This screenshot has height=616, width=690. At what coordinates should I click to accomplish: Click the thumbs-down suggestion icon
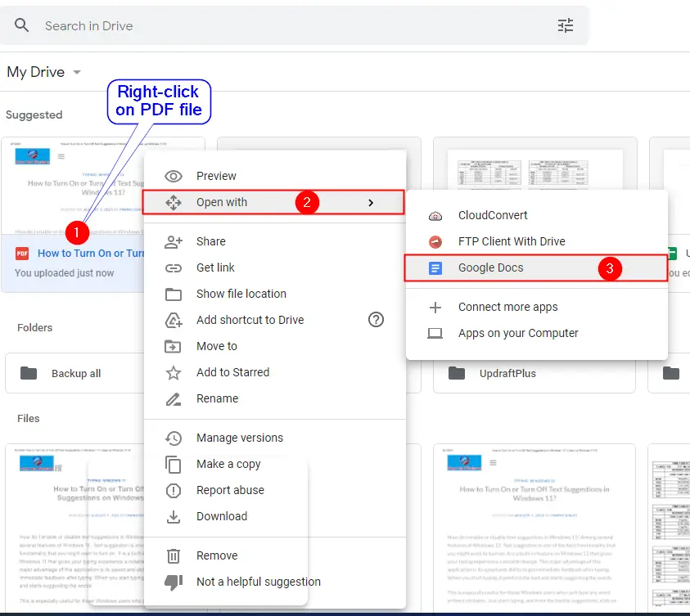(174, 582)
